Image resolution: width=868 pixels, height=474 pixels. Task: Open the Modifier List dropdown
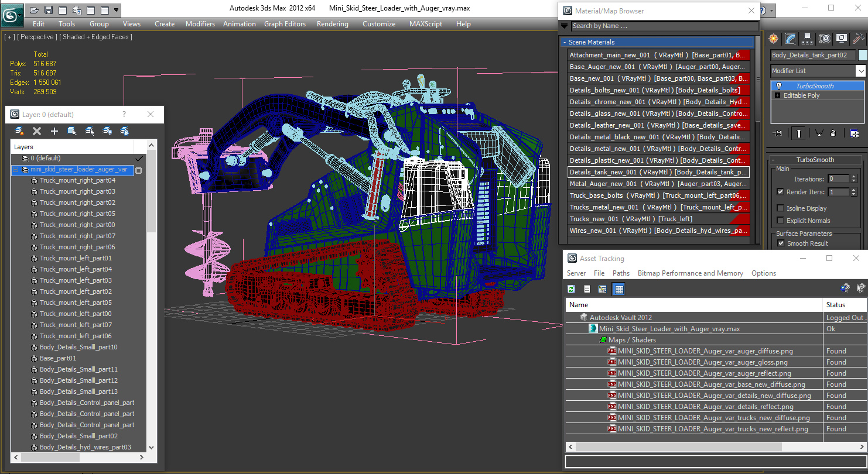(860, 71)
